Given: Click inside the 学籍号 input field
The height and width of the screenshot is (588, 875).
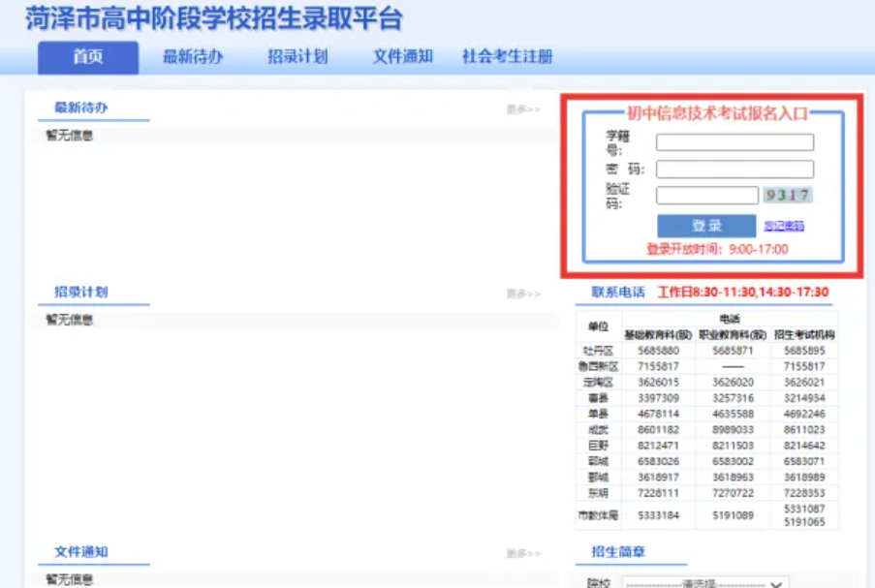Looking at the screenshot, I should [734, 142].
